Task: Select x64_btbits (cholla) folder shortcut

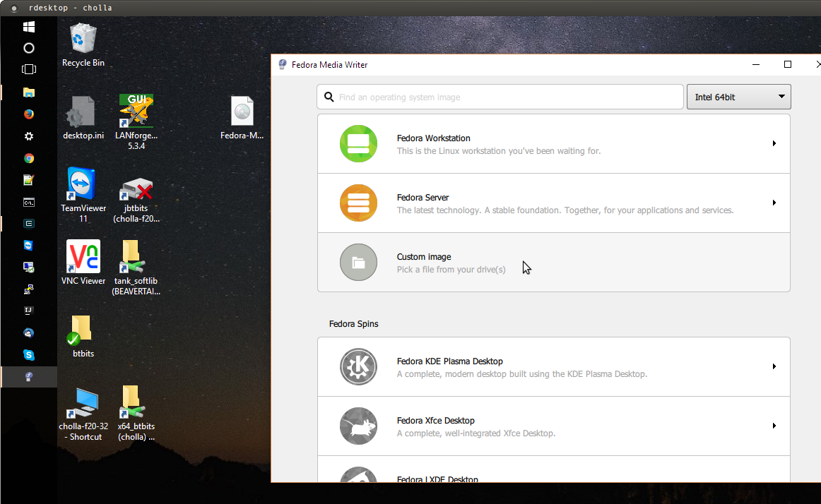Action: click(136, 414)
